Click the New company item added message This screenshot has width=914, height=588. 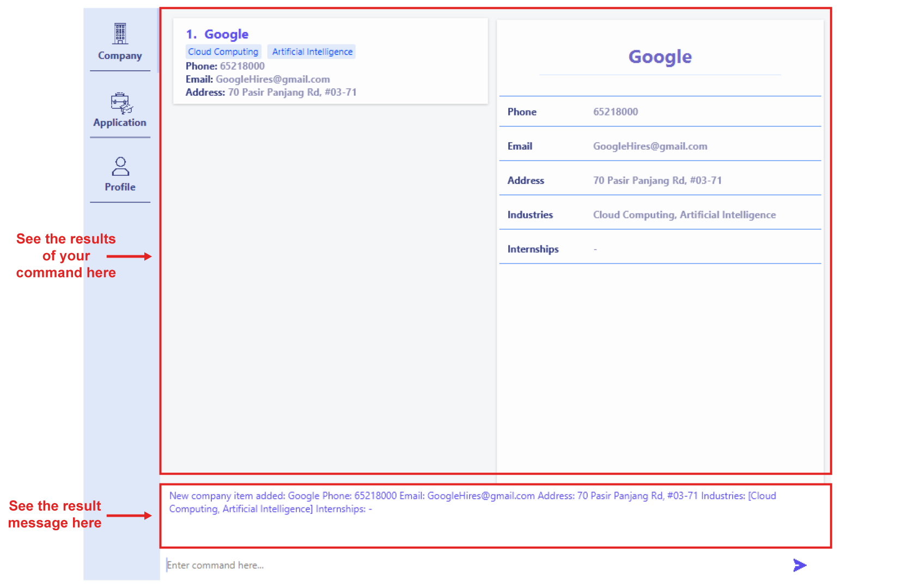click(473, 502)
